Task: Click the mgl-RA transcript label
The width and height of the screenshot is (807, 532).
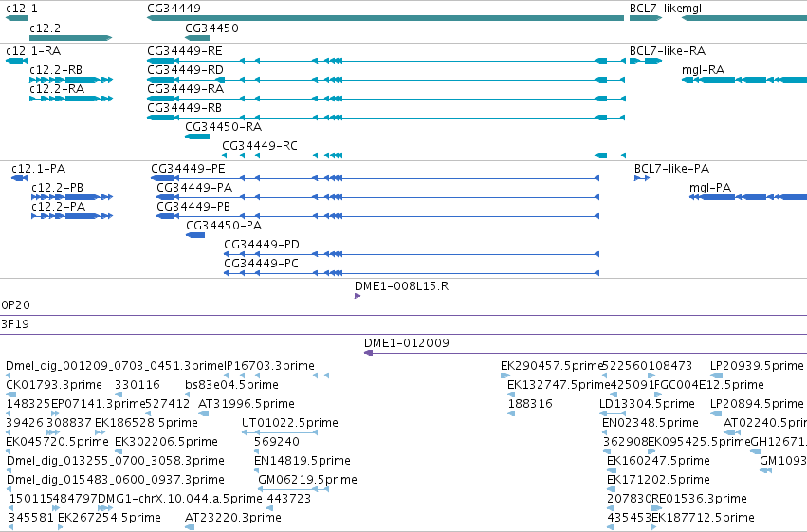Action: 703,70
